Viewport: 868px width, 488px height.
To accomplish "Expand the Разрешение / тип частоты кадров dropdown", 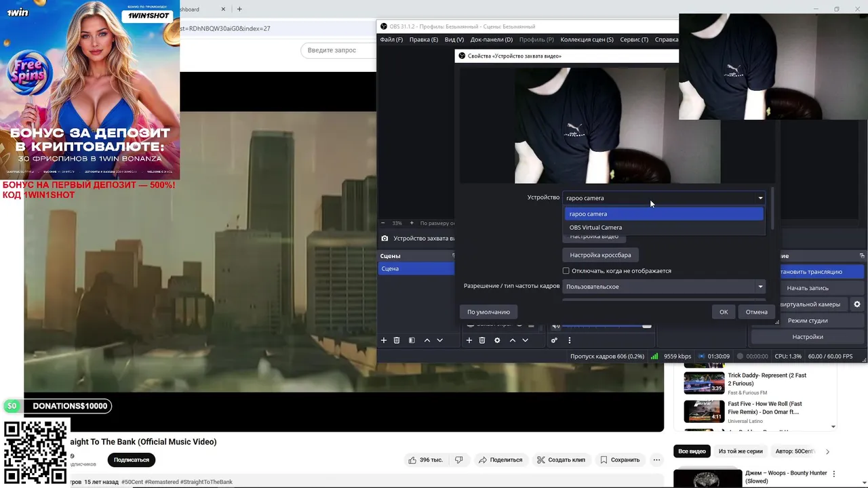I will click(663, 287).
